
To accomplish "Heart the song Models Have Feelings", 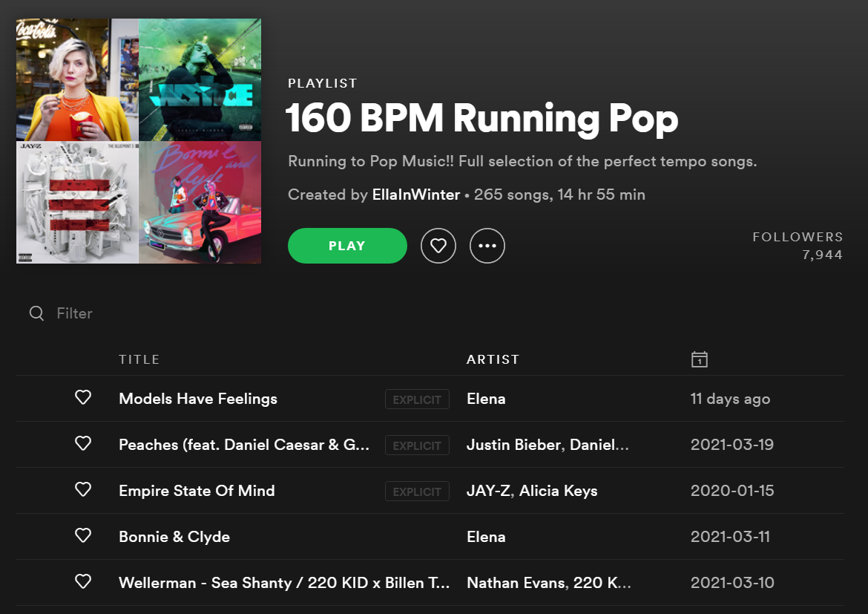I will 83,398.
